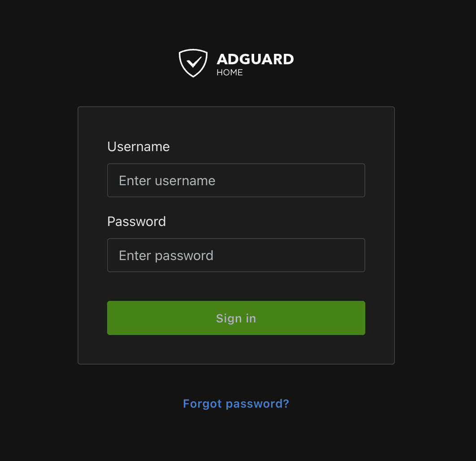Click the Enter username input field
This screenshot has width=476, height=461.
point(236,180)
